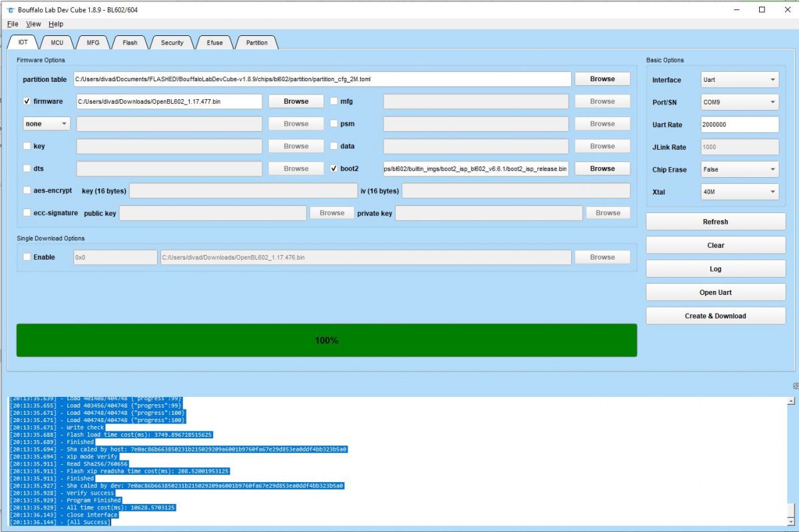Click the 'Sha caled by dev' log line

pyautogui.click(x=176, y=486)
